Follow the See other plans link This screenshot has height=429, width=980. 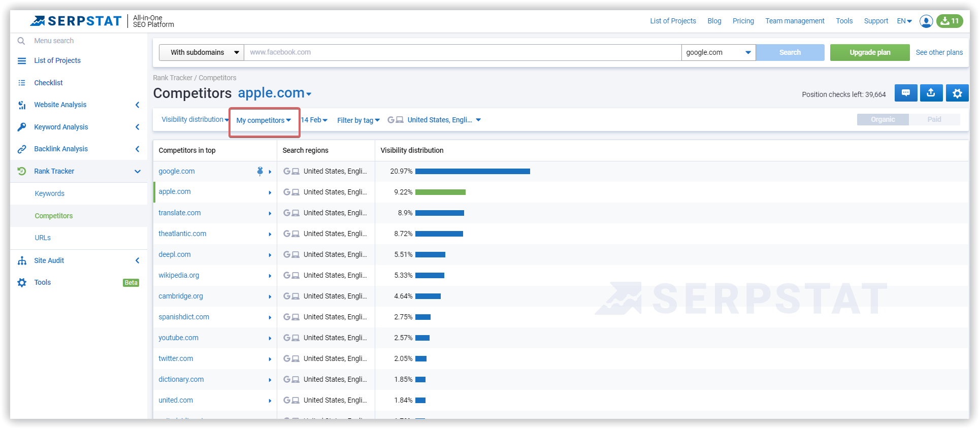click(939, 52)
